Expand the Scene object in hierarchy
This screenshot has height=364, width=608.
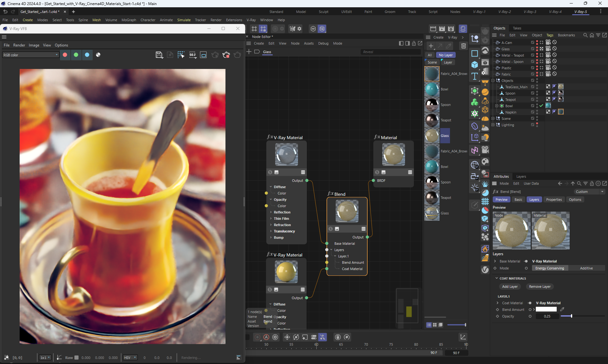(x=493, y=119)
